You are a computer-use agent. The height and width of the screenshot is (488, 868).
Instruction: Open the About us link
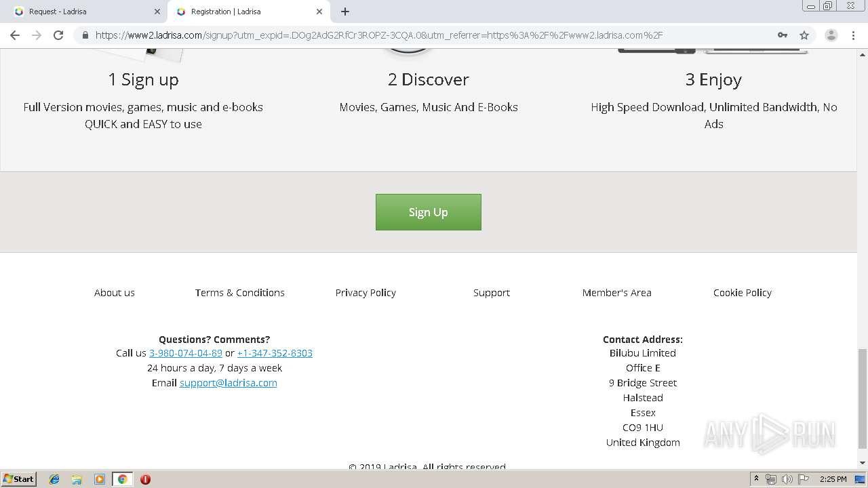(115, 293)
